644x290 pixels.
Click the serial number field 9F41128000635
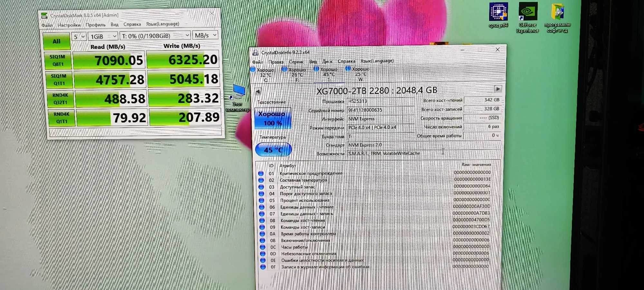tap(380, 110)
